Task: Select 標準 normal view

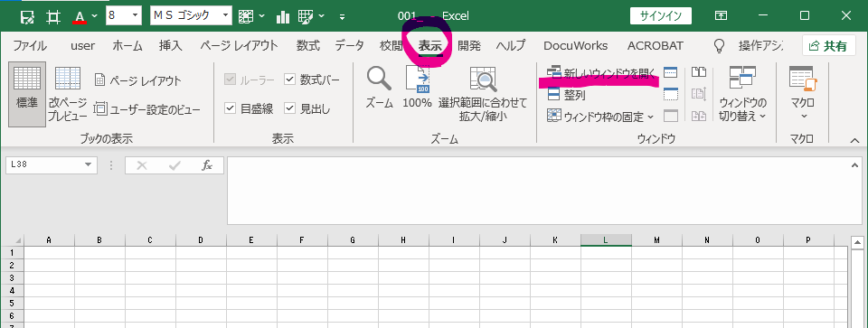Action: (x=28, y=95)
